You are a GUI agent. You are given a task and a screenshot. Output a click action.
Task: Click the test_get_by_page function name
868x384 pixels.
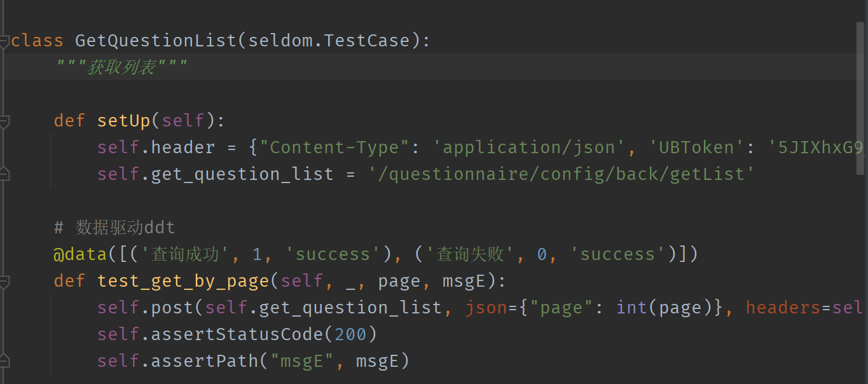pos(183,281)
